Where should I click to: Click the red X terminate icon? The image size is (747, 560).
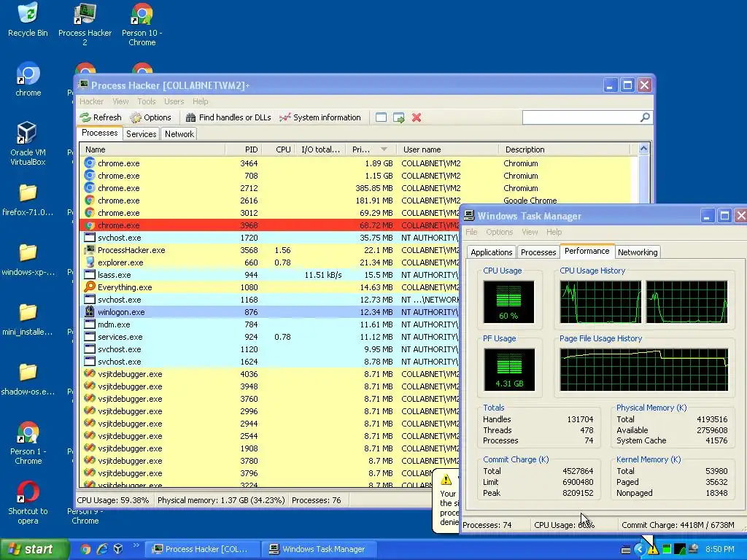417,117
